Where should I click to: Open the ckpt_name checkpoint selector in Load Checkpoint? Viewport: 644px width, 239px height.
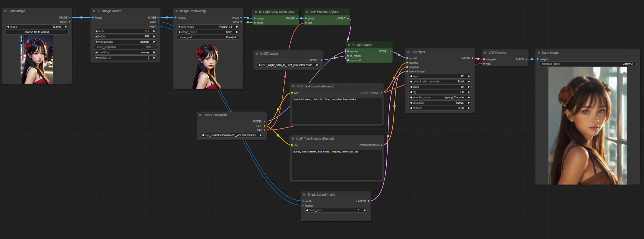click(x=231, y=135)
